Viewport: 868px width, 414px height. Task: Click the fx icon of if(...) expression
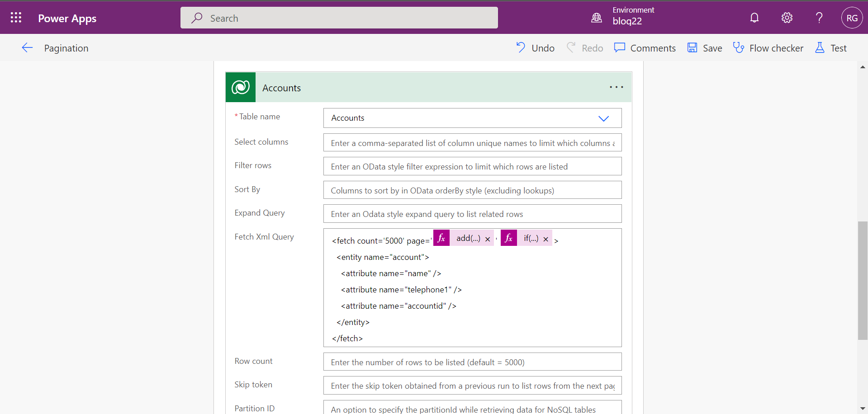click(x=509, y=238)
